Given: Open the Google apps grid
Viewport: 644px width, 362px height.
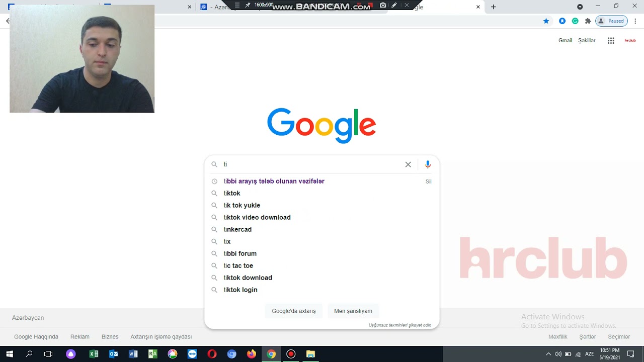Looking at the screenshot, I should [x=611, y=41].
